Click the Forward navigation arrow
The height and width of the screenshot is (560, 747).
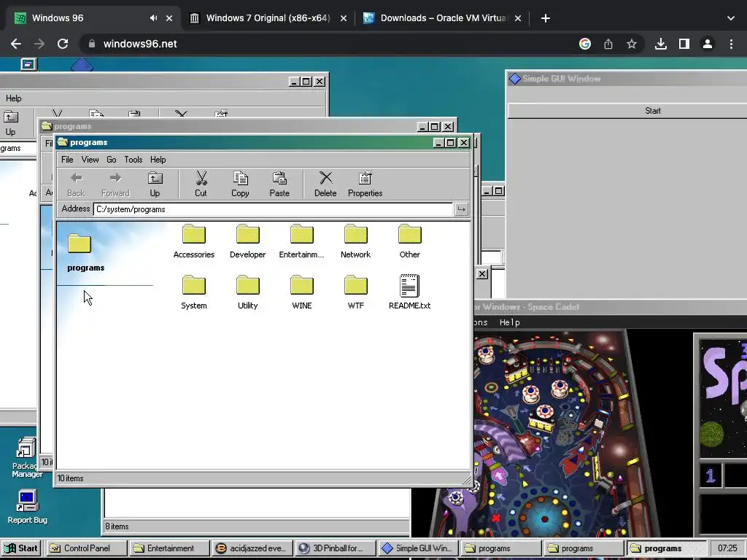point(115,184)
